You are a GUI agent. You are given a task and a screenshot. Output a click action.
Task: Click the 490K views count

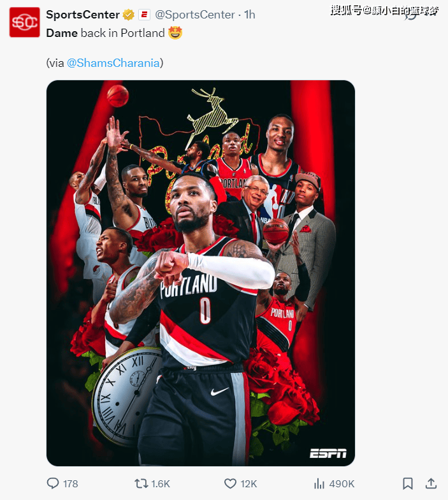tap(342, 483)
